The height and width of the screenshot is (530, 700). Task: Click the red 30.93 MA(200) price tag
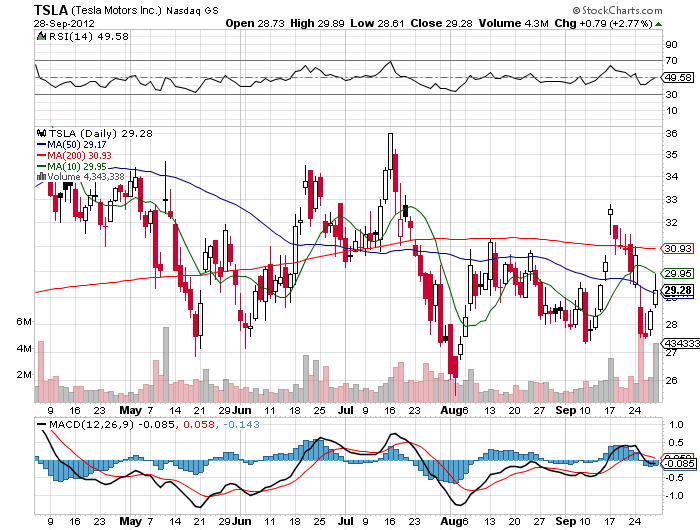click(678, 248)
